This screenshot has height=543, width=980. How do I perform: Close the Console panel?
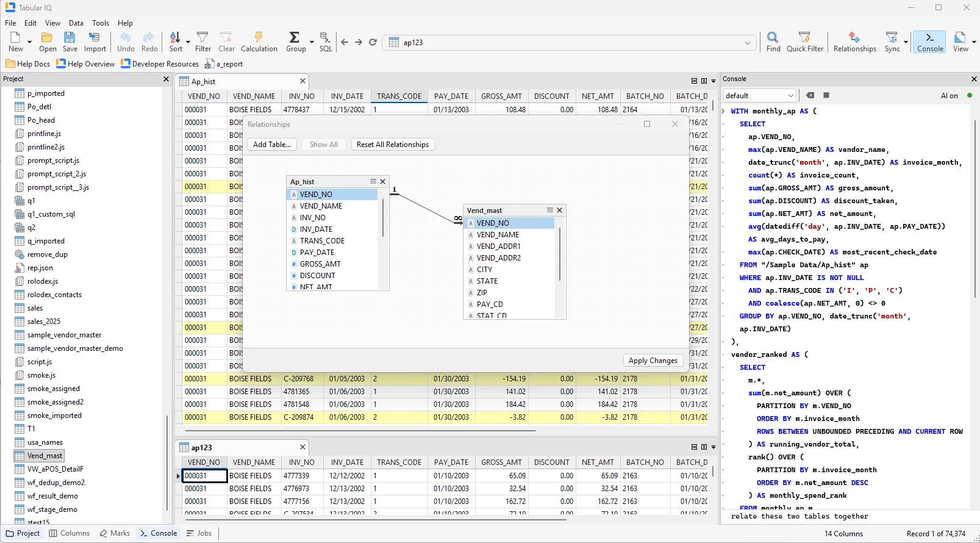click(x=973, y=79)
